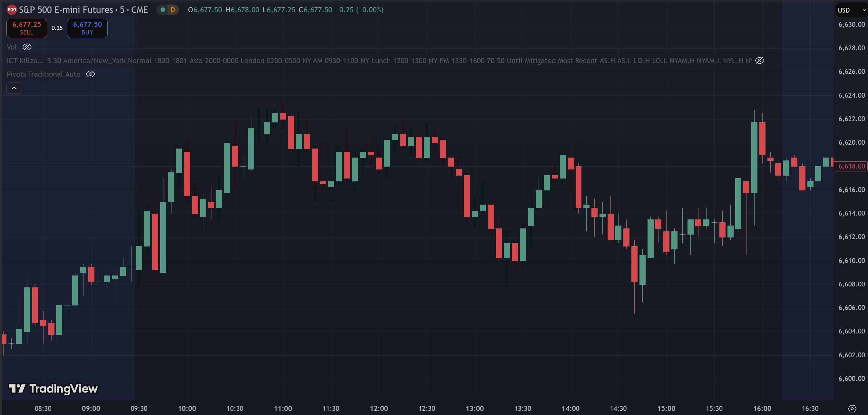Click the red S&P 500 symbol logo
Viewport: 868px width, 415px height.
[12, 10]
